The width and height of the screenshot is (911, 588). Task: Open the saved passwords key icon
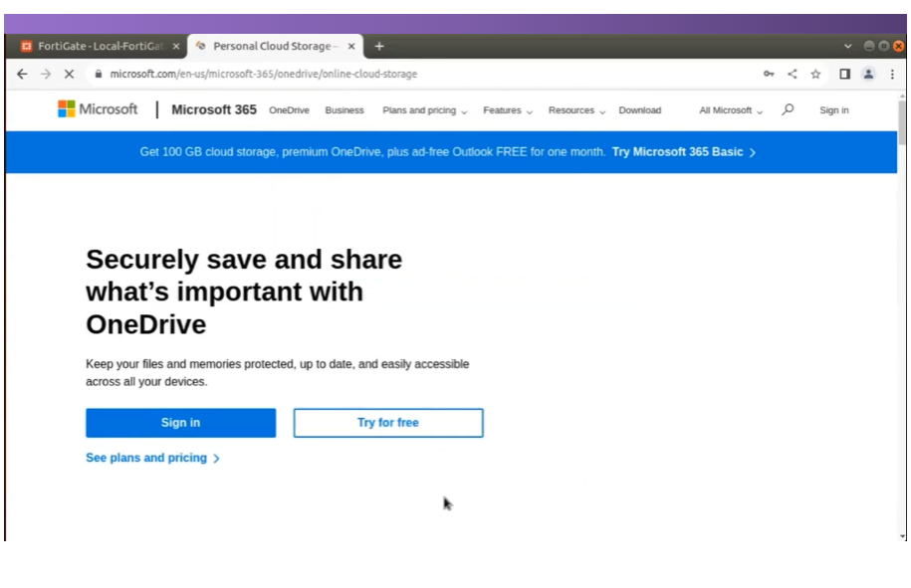769,75
